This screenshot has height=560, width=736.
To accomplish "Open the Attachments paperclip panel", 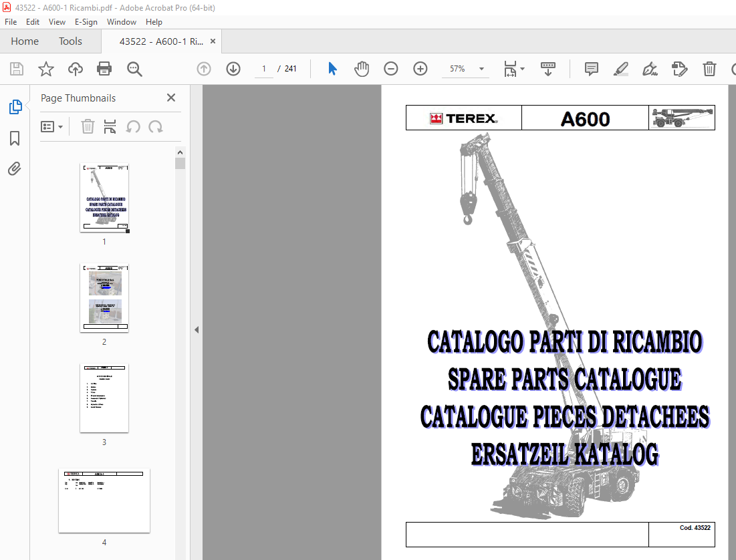I will [x=15, y=168].
